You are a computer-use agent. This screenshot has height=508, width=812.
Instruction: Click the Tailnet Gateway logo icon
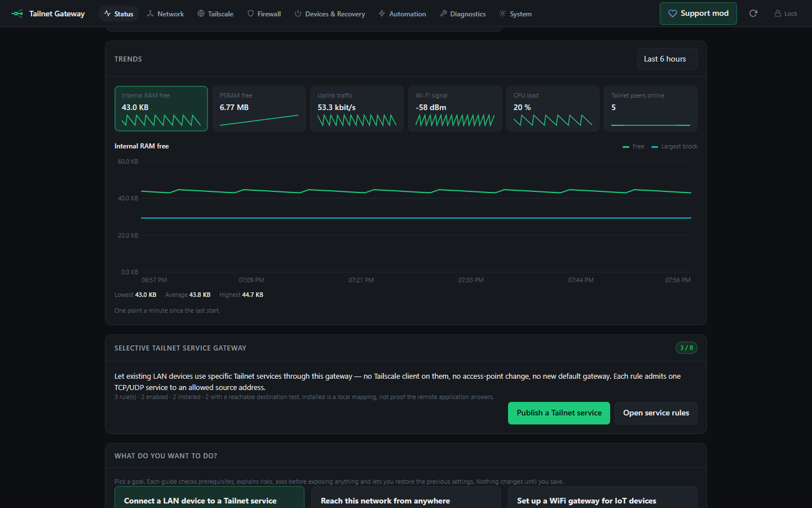(x=17, y=14)
